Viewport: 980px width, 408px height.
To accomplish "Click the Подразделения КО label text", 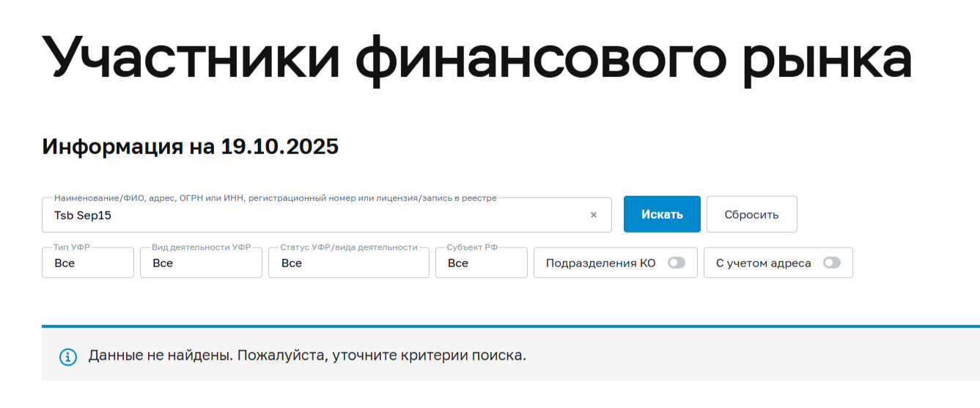I will pyautogui.click(x=601, y=263).
